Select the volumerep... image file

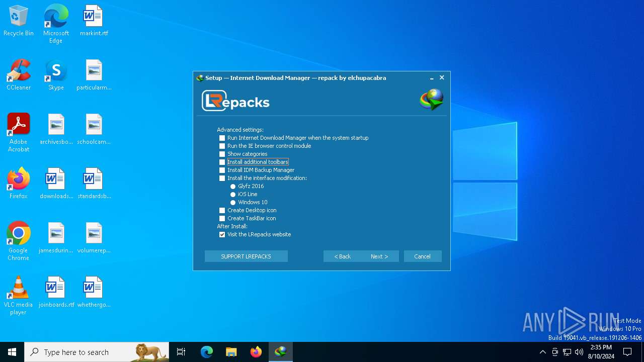pyautogui.click(x=94, y=238)
